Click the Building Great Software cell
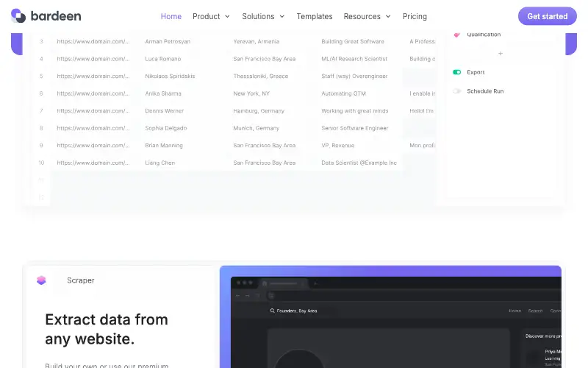Viewport: 588px width, 368px height. [x=353, y=41]
